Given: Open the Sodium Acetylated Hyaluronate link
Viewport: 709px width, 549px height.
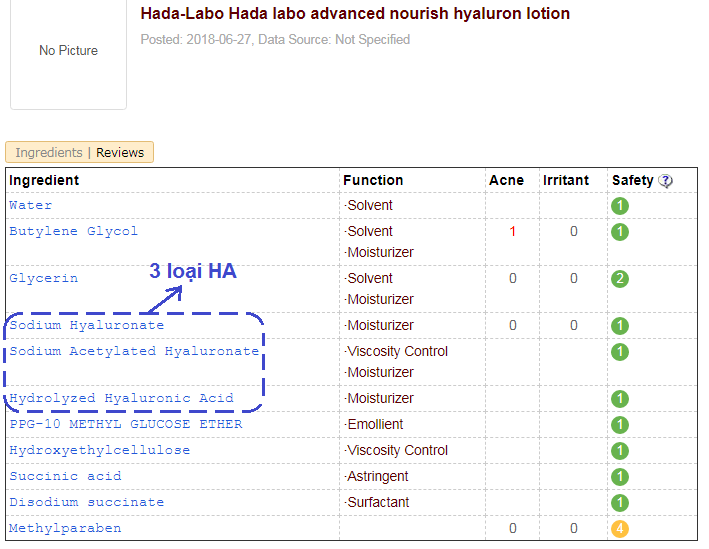Looking at the screenshot, I should [x=134, y=351].
